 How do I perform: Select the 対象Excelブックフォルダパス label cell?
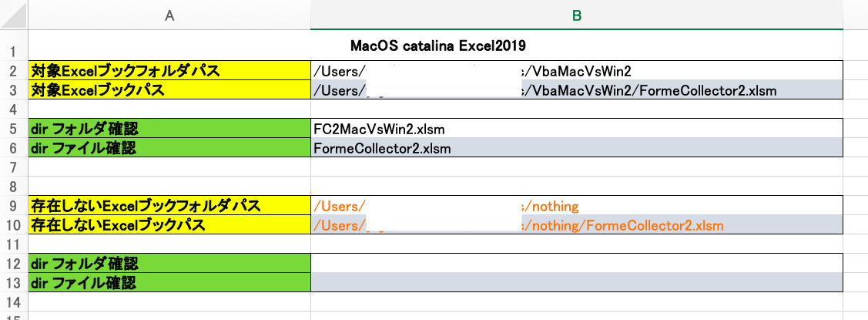(x=169, y=70)
